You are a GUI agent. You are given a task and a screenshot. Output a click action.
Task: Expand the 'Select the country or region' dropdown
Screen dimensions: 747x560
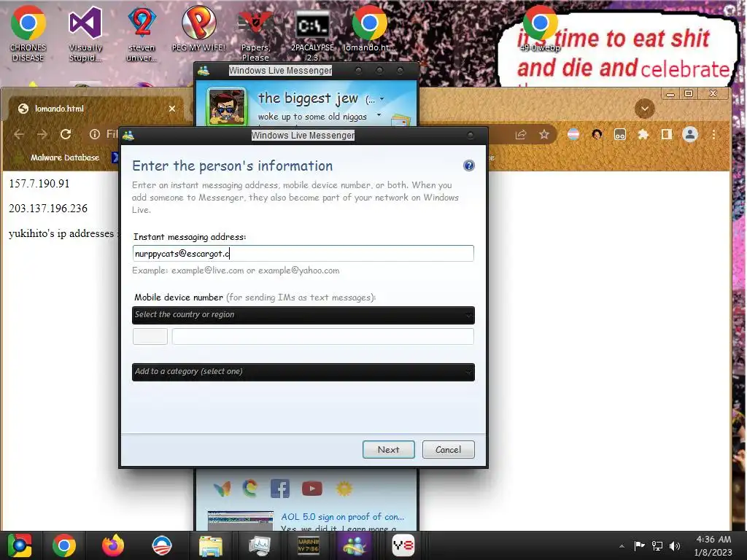click(303, 315)
